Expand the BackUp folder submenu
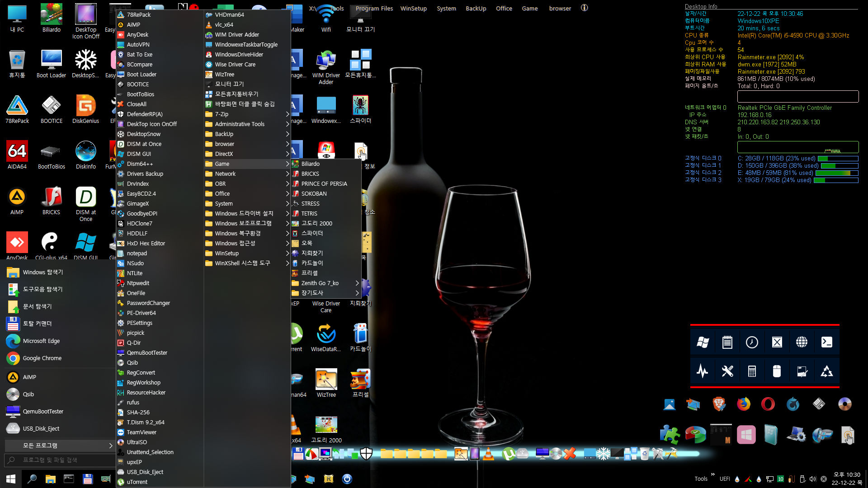Screen dimensions: 868x488 (x=247, y=134)
